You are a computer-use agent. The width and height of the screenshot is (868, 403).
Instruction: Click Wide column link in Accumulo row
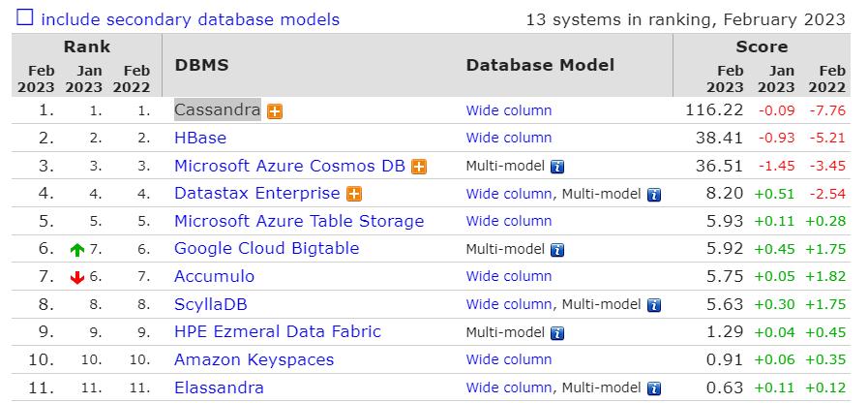coord(509,276)
